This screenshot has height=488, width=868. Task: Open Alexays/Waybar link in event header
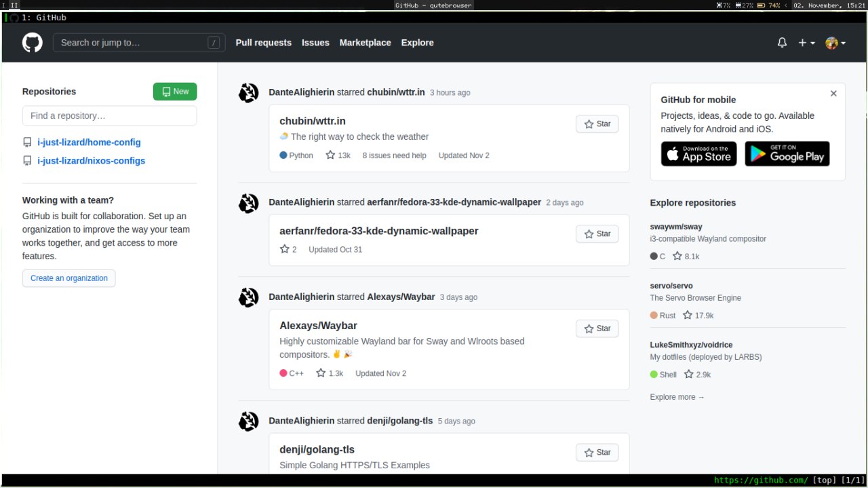401,297
